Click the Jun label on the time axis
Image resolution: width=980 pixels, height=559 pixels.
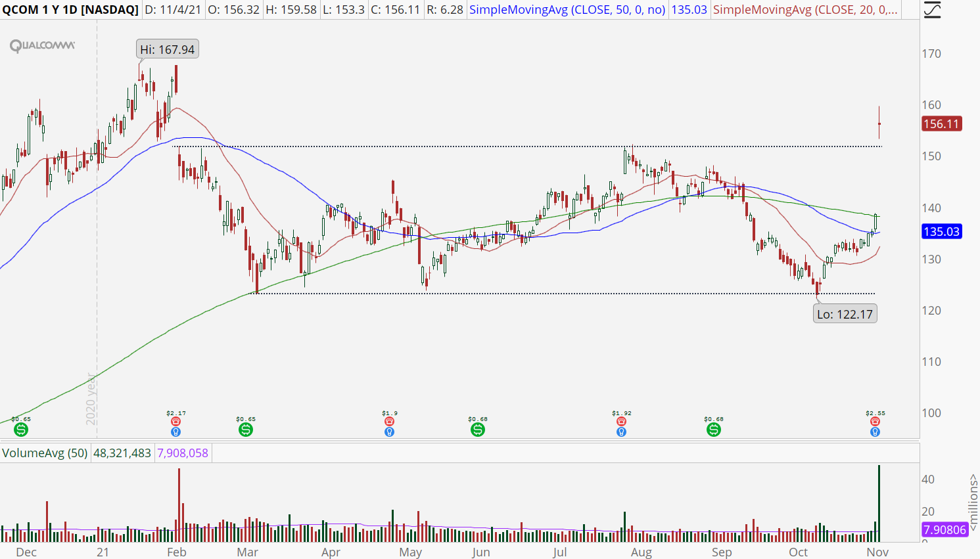(481, 552)
